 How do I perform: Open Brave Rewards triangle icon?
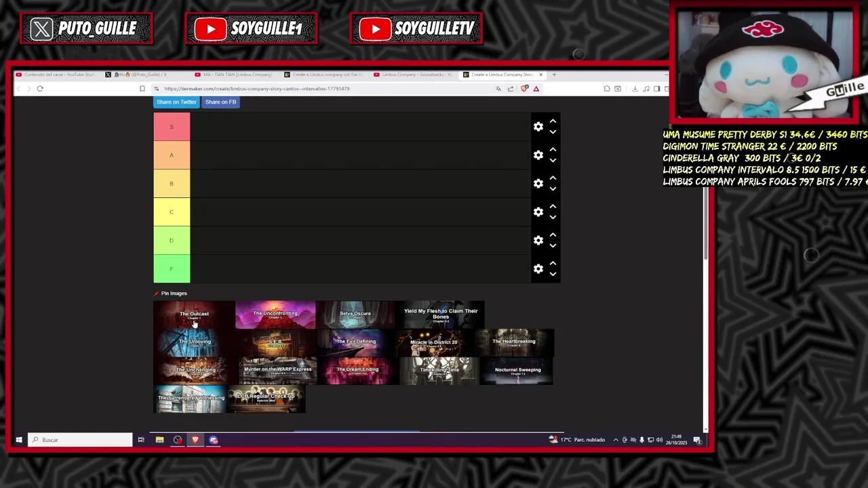tap(536, 89)
